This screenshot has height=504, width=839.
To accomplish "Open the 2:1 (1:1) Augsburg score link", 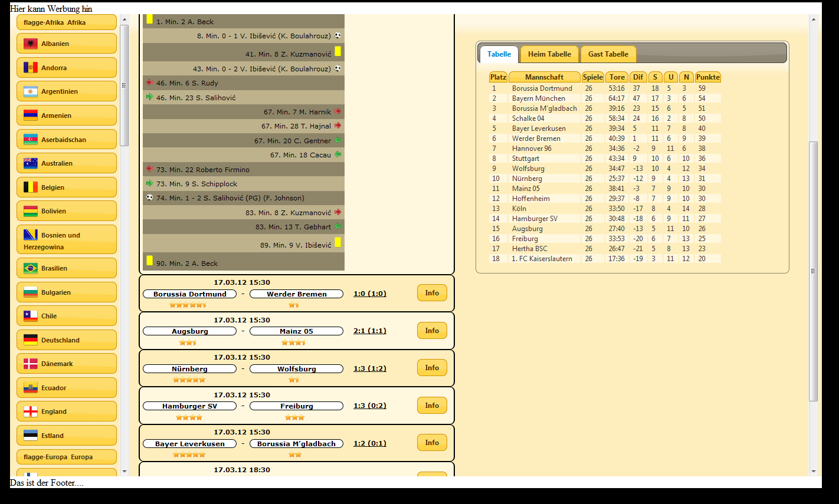I will pyautogui.click(x=369, y=331).
